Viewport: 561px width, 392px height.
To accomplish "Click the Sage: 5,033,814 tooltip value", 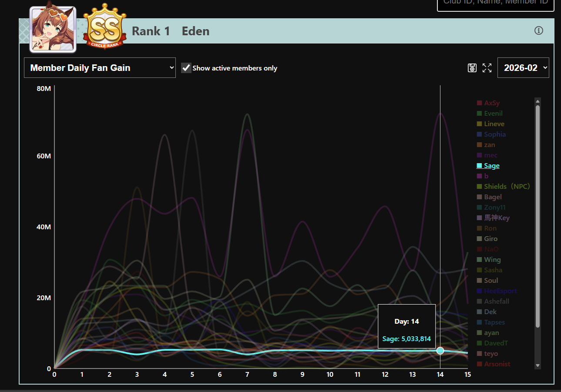I will pos(406,339).
